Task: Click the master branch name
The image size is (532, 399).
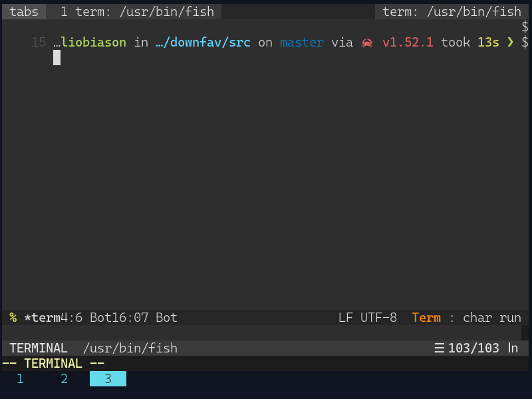Action: point(302,43)
